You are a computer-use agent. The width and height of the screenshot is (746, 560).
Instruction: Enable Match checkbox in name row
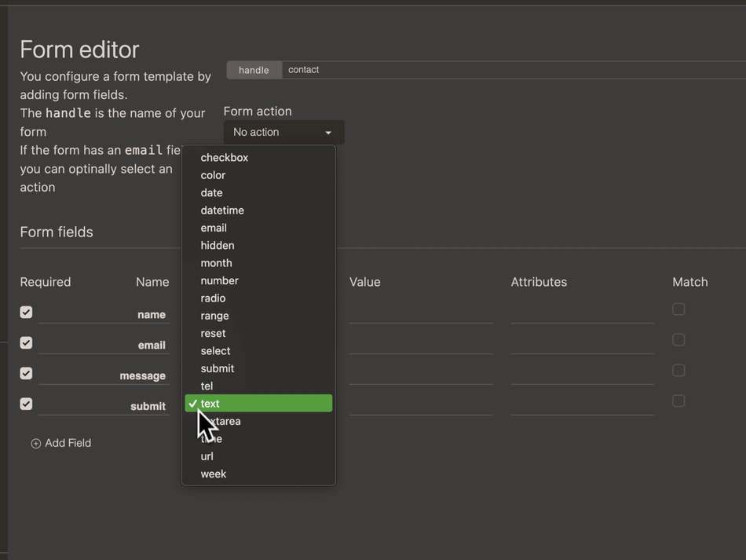point(678,309)
